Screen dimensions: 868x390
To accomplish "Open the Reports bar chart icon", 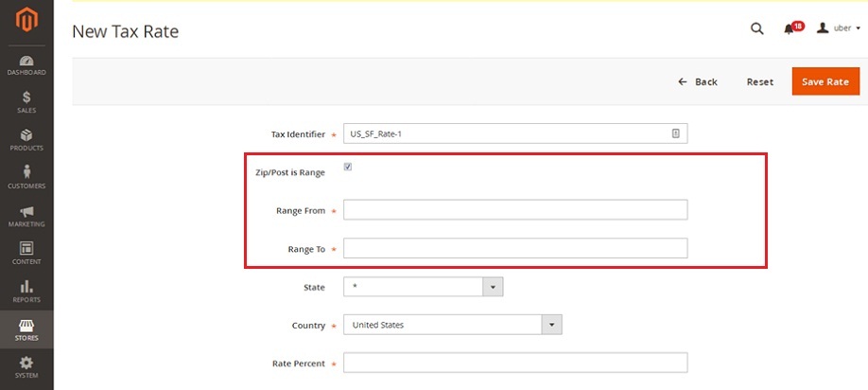I will click(26, 287).
